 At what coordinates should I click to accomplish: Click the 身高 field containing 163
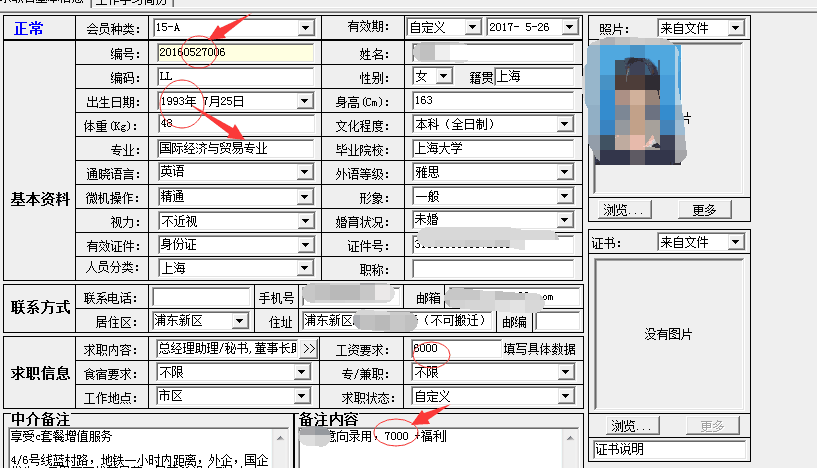(x=493, y=101)
